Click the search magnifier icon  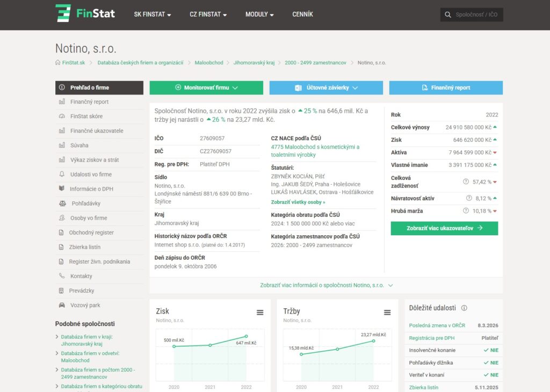tap(447, 15)
